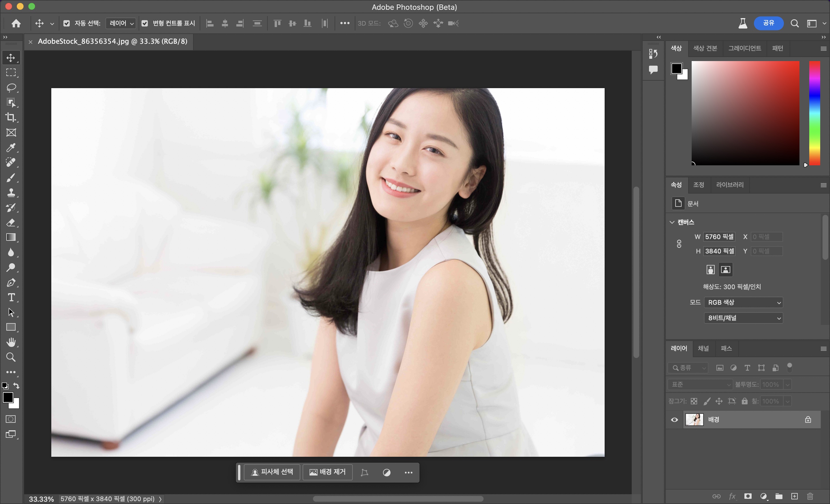Open the 8비트/채널 bit depth dropdown
Image resolution: width=830 pixels, height=504 pixels.
coord(743,318)
